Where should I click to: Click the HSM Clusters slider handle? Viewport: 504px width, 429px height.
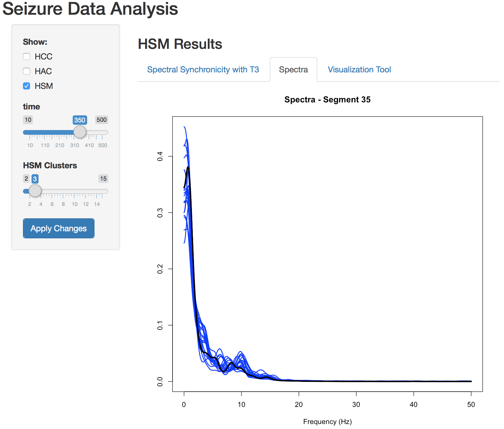(35, 191)
